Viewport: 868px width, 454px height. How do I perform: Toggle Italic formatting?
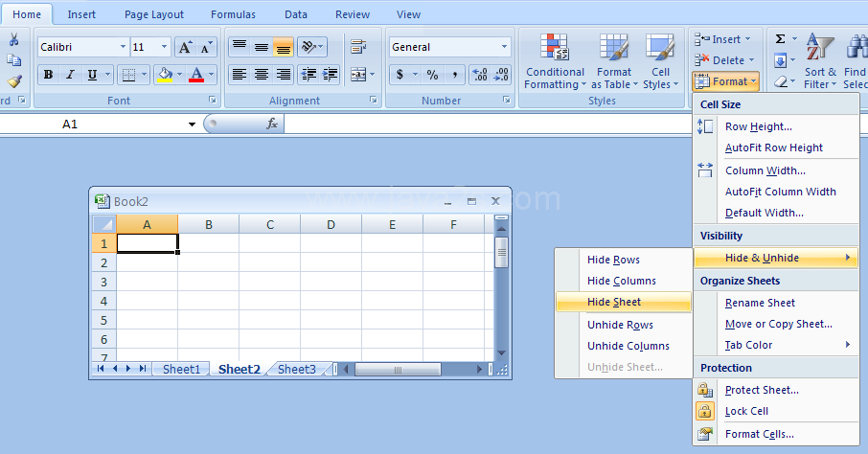(70, 74)
